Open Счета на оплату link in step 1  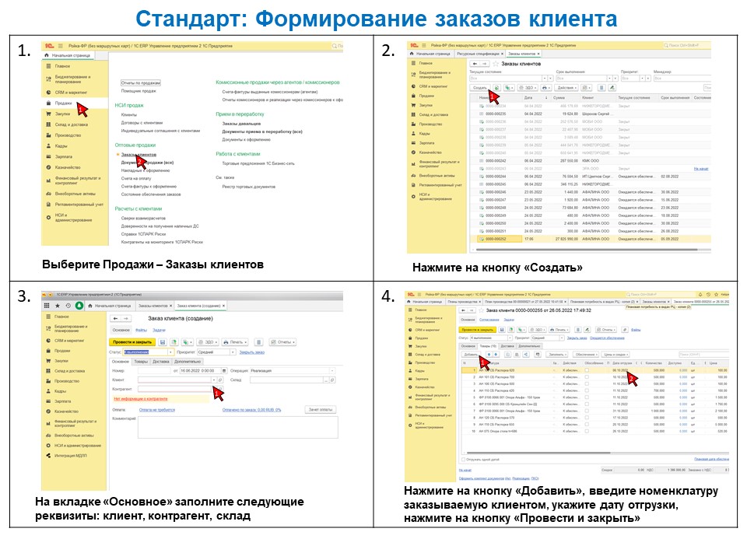click(135, 178)
